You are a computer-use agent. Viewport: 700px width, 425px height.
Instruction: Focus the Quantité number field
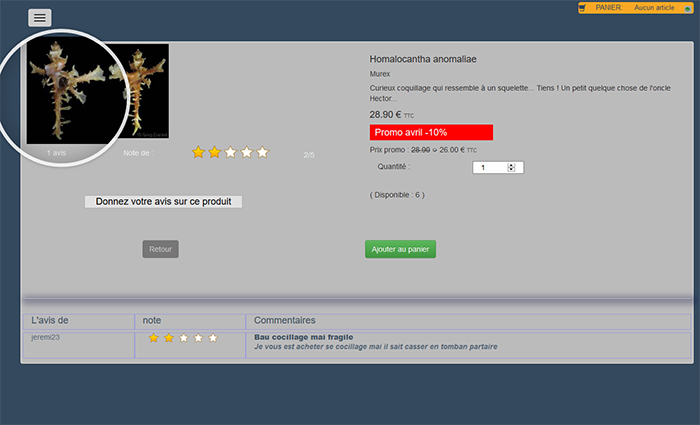tap(498, 167)
